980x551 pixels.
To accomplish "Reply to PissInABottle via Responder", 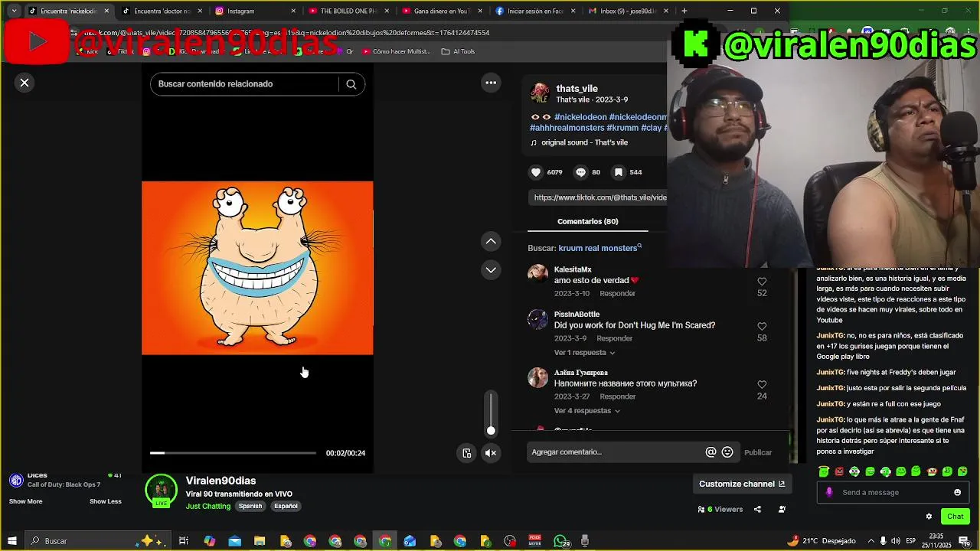I will click(x=615, y=338).
